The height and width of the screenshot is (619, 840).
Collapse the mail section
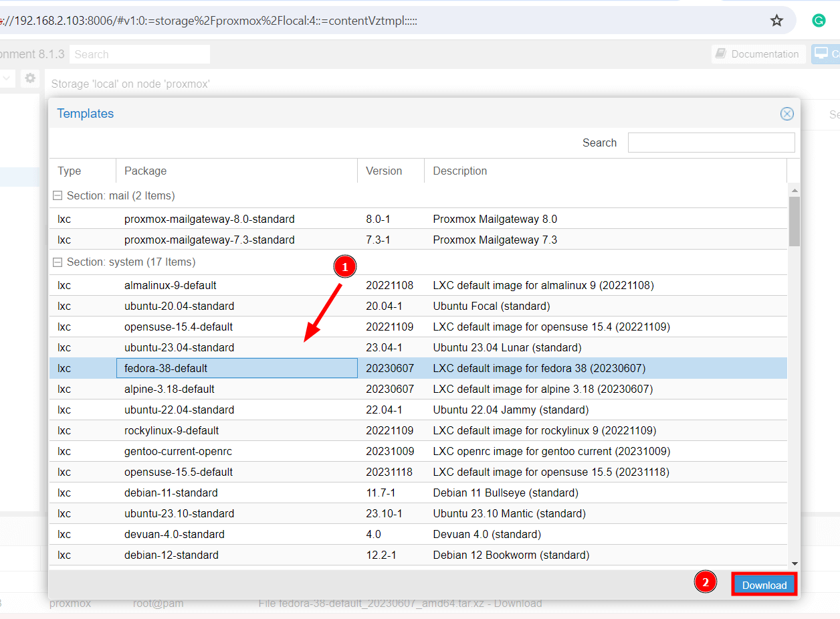[58, 196]
